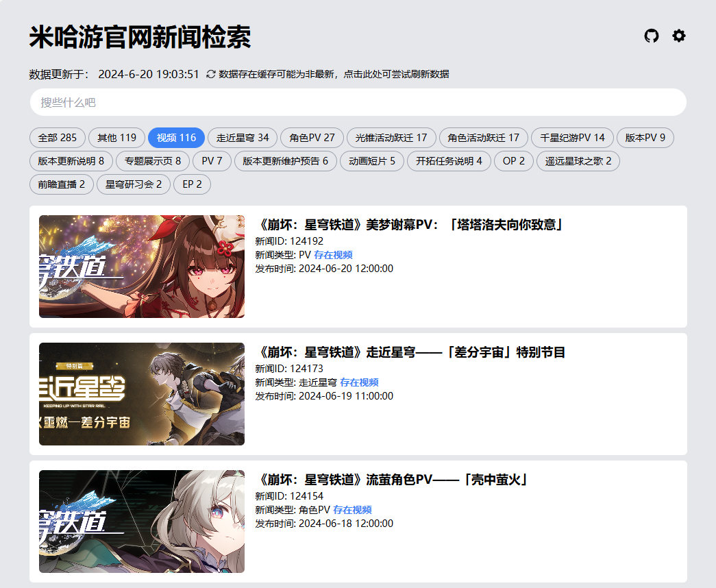The height and width of the screenshot is (588, 716).
Task: Select the 视频 116 filter tag
Action: point(176,138)
